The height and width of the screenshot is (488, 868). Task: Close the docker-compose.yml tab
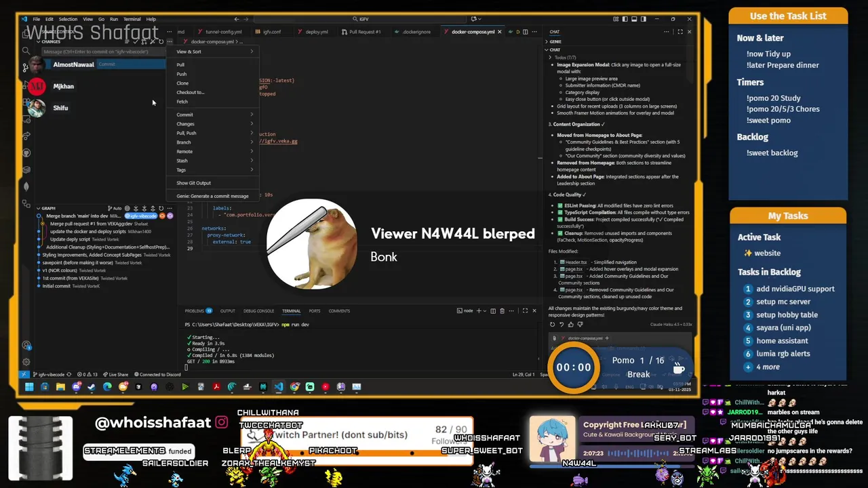click(x=500, y=32)
